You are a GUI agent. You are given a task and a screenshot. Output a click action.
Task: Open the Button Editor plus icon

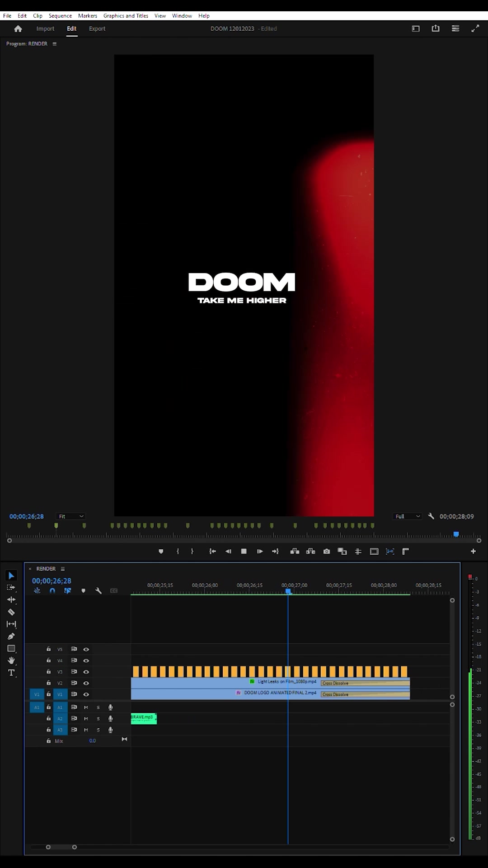point(473,552)
